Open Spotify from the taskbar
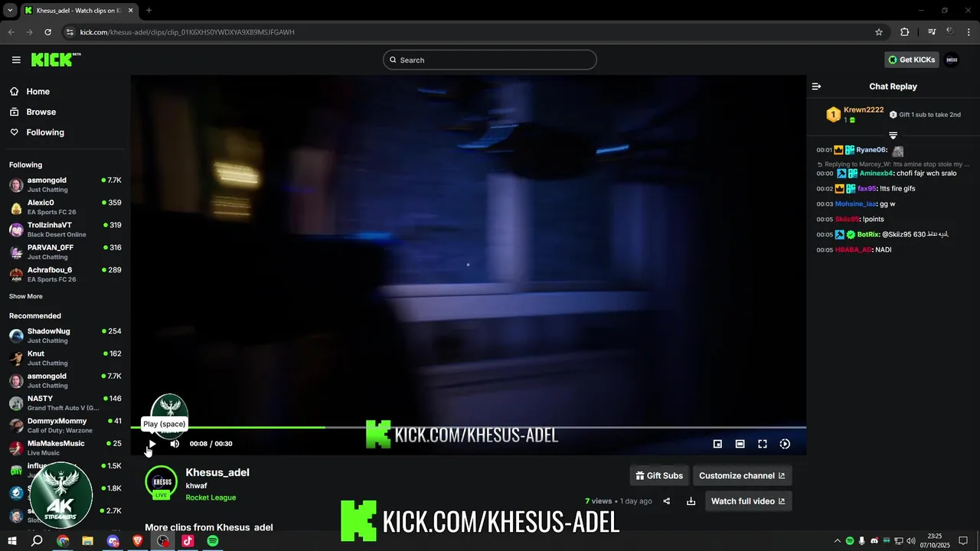This screenshot has width=980, height=551. click(213, 541)
